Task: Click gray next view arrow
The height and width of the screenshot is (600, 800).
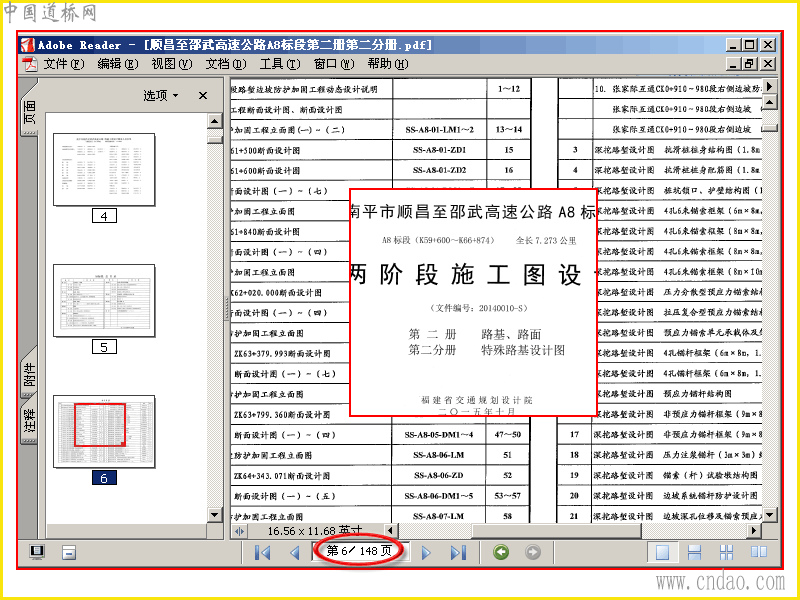Action: [533, 552]
